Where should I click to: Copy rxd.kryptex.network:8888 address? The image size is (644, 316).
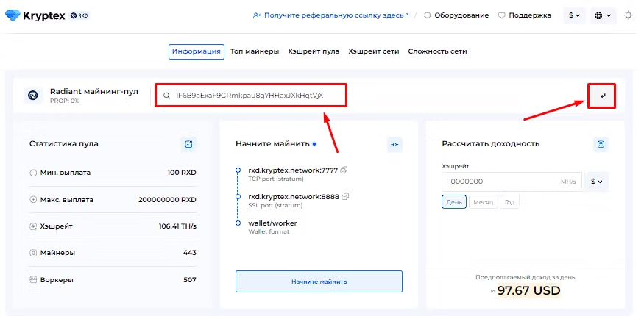coord(345,196)
